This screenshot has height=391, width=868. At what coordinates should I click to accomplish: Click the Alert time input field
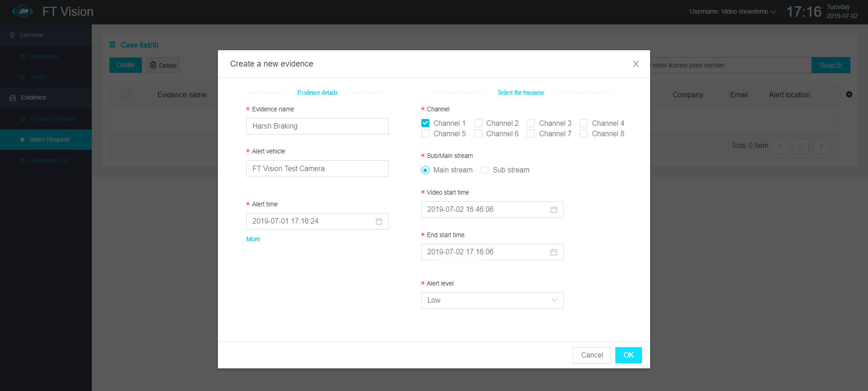317,221
